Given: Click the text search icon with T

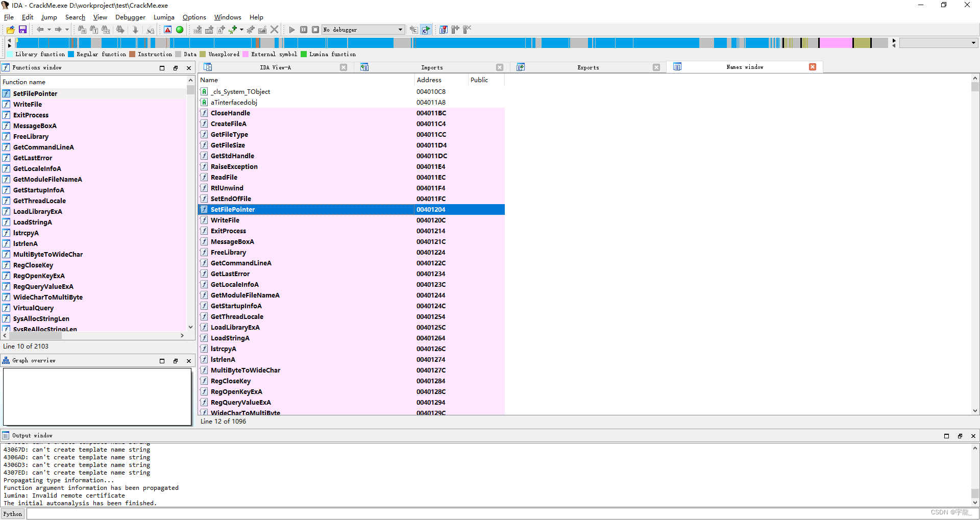Looking at the screenshot, I should click(94, 30).
